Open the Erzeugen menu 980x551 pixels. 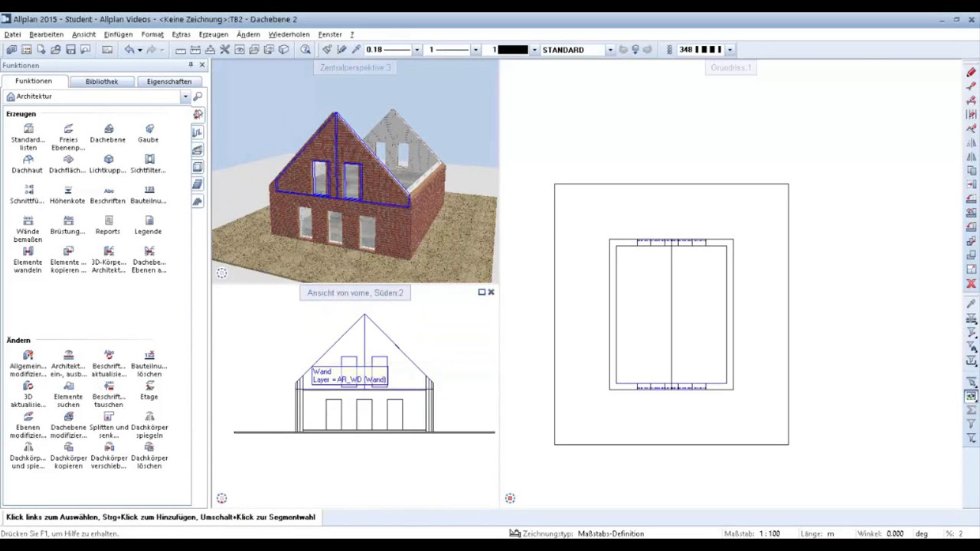coord(213,34)
